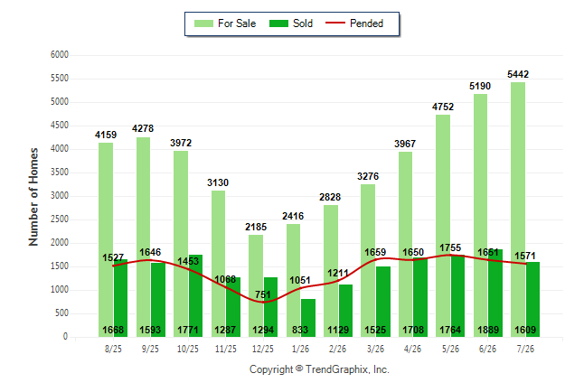
Task: Select the 8/25 For Sale bar labeled 4159
Action: pos(106,239)
